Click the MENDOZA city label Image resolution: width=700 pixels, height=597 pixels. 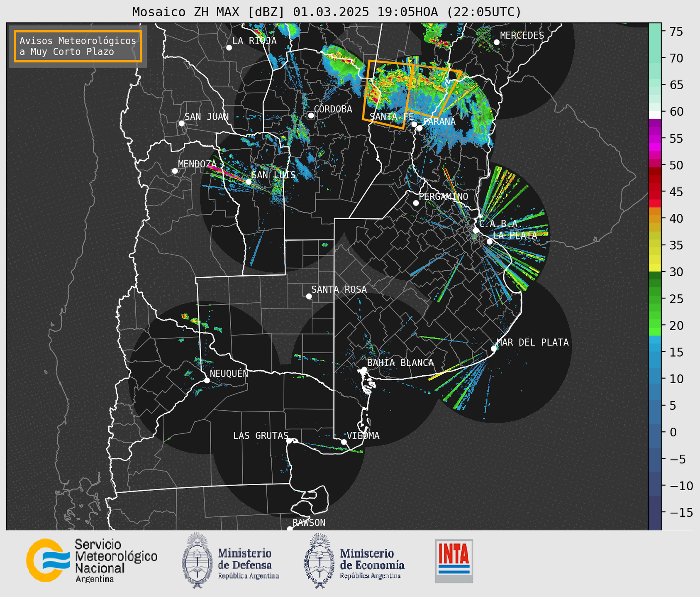click(198, 164)
